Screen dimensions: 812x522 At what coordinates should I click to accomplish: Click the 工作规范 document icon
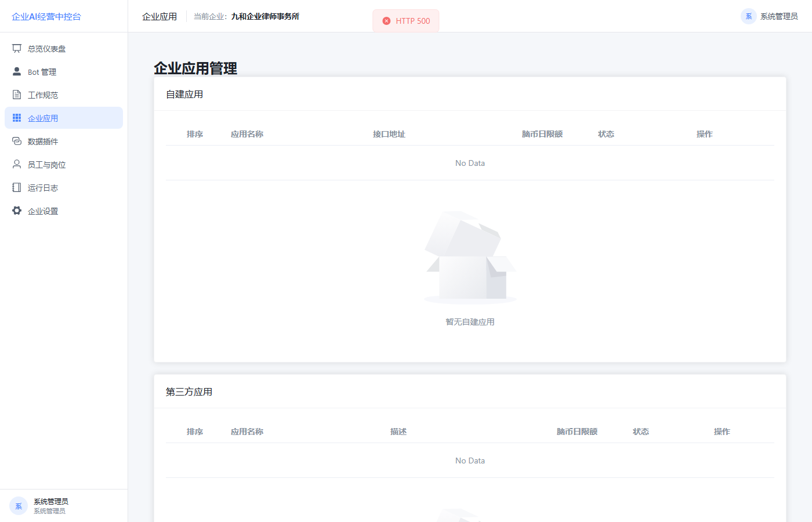click(17, 95)
